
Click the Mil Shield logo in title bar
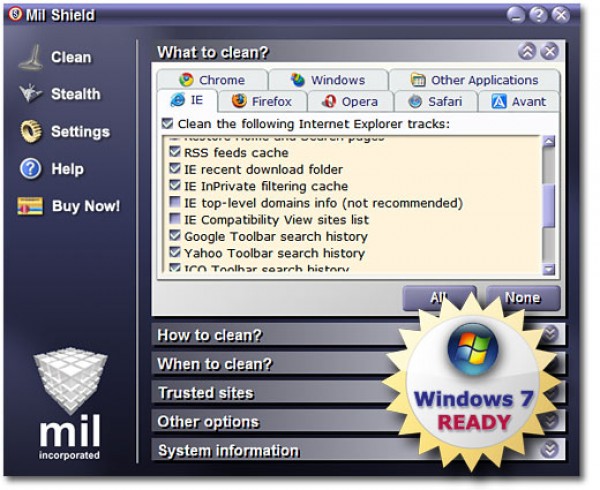click(x=16, y=15)
